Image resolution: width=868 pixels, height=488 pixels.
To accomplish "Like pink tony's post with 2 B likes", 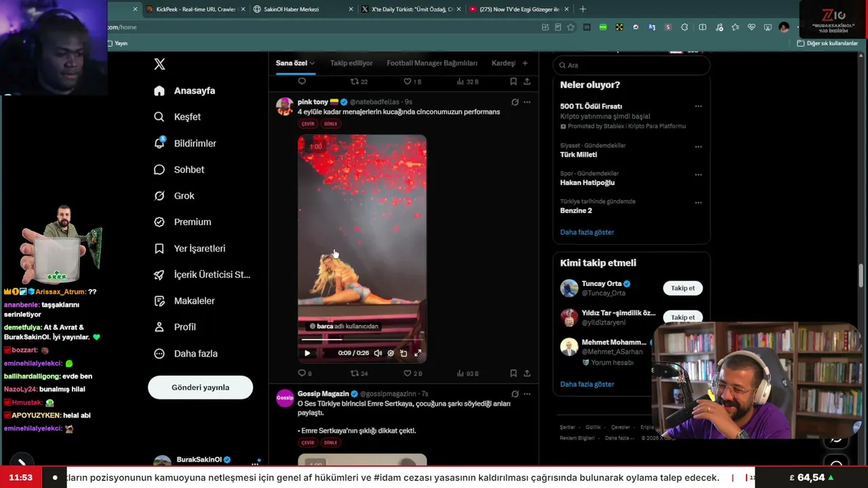I will click(x=412, y=373).
